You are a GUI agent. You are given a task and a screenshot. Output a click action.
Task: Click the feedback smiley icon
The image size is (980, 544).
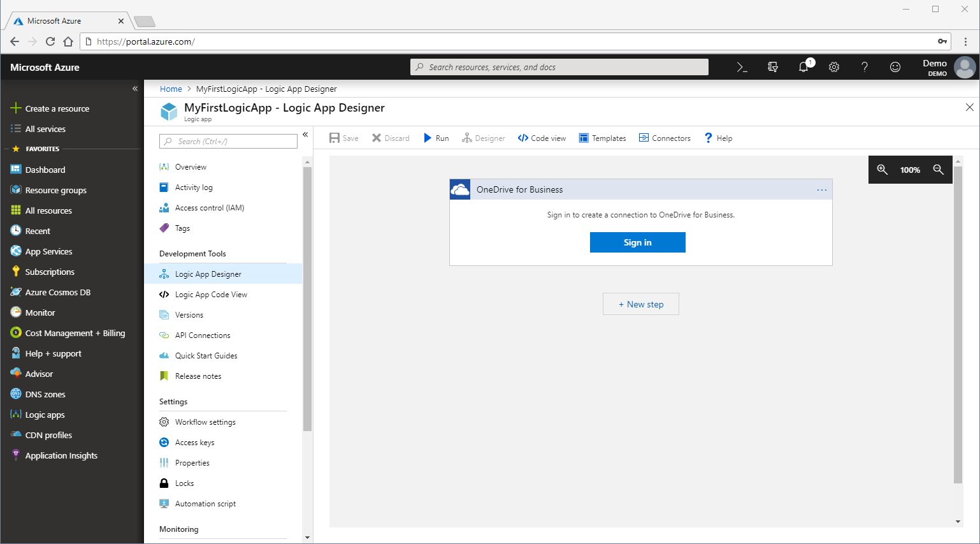click(895, 67)
